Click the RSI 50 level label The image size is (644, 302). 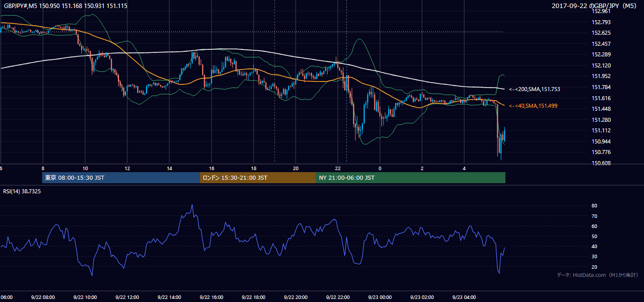click(x=594, y=236)
